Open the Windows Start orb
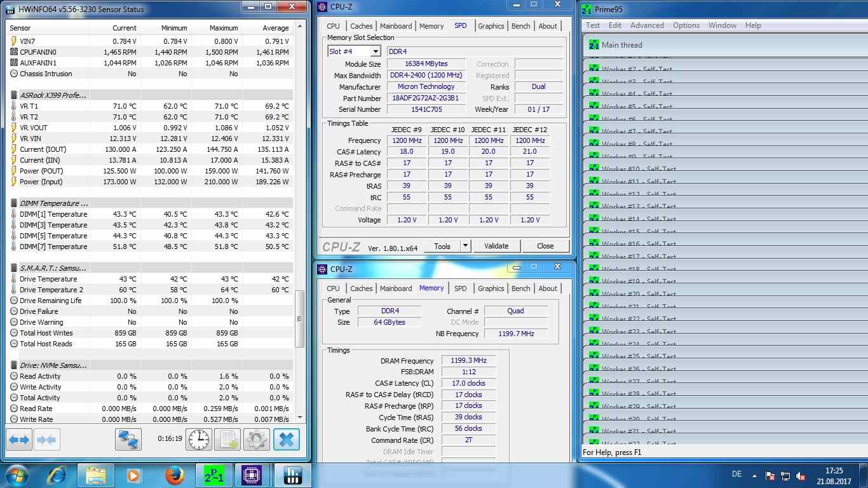The image size is (868, 488). click(x=16, y=475)
